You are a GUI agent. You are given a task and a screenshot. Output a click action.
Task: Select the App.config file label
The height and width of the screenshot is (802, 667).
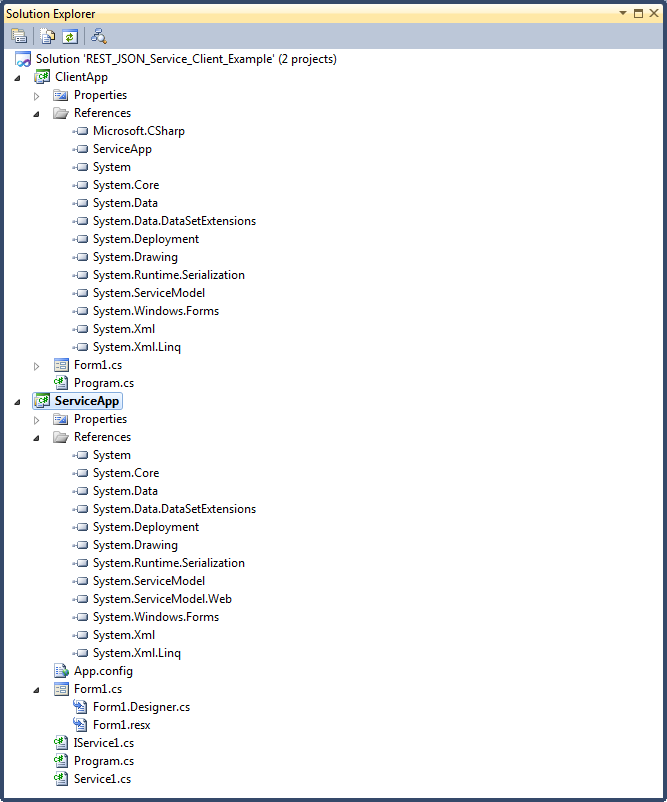pyautogui.click(x=103, y=671)
